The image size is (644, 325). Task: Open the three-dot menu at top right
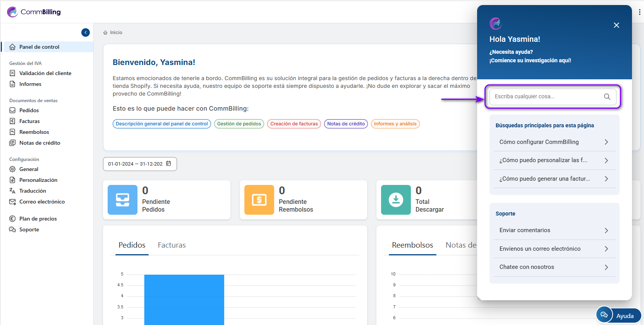(x=639, y=12)
